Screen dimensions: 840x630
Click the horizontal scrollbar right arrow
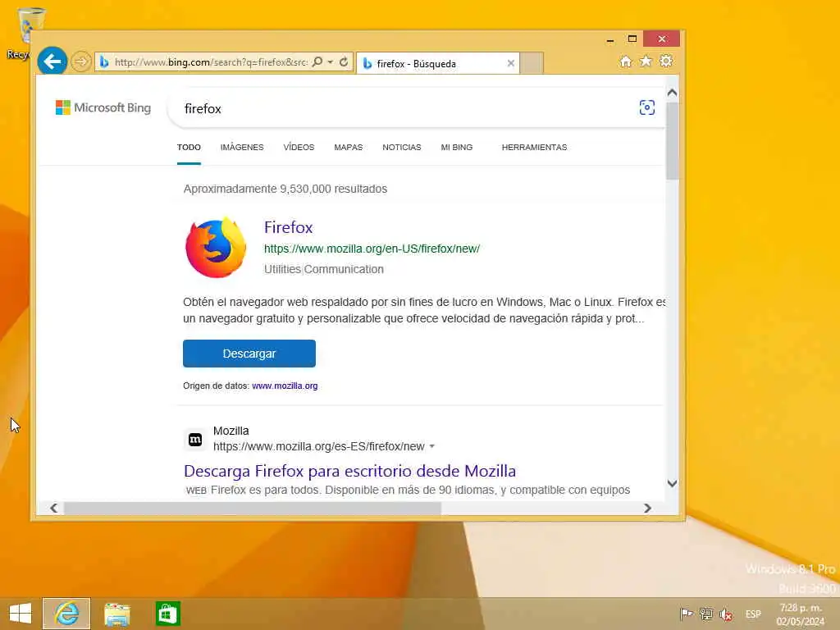(647, 508)
